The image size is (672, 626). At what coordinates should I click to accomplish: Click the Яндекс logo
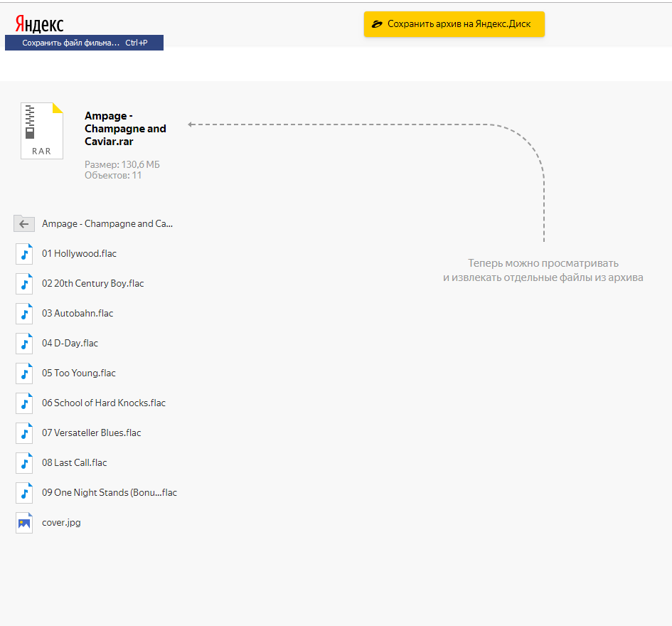pyautogui.click(x=39, y=24)
